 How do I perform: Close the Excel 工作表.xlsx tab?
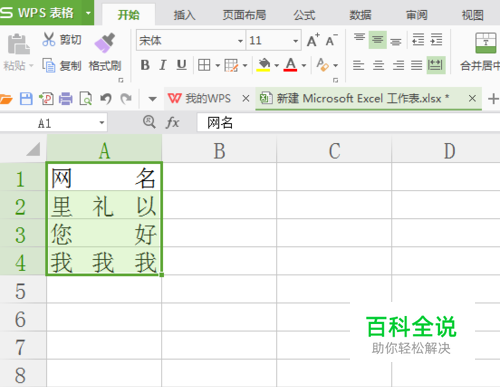click(472, 98)
